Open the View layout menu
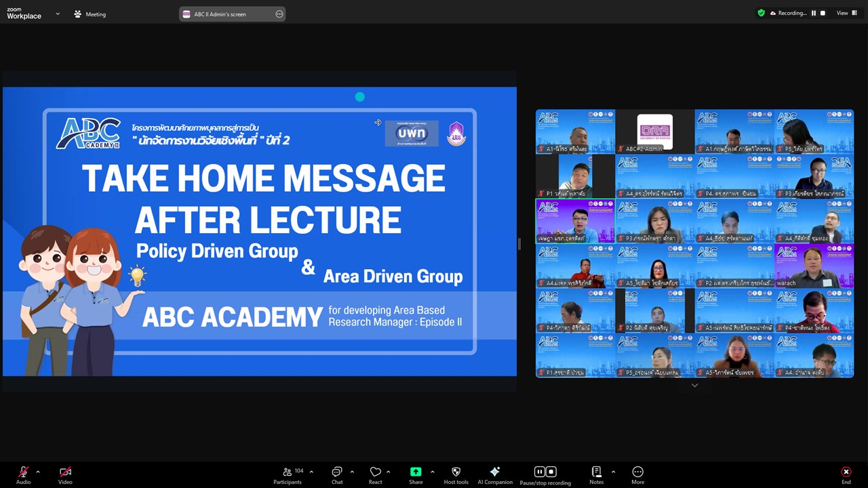Screen dimensions: 868x488 click(x=846, y=13)
